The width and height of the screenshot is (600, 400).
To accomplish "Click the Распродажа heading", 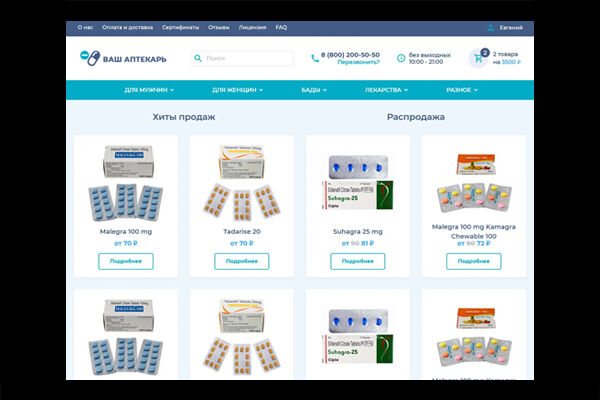I will click(x=416, y=117).
